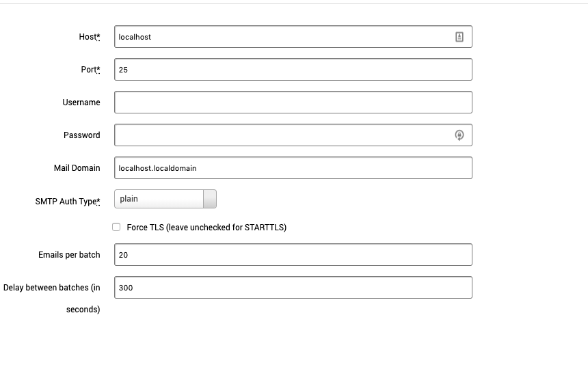Select the Mail Domain input field

(293, 168)
